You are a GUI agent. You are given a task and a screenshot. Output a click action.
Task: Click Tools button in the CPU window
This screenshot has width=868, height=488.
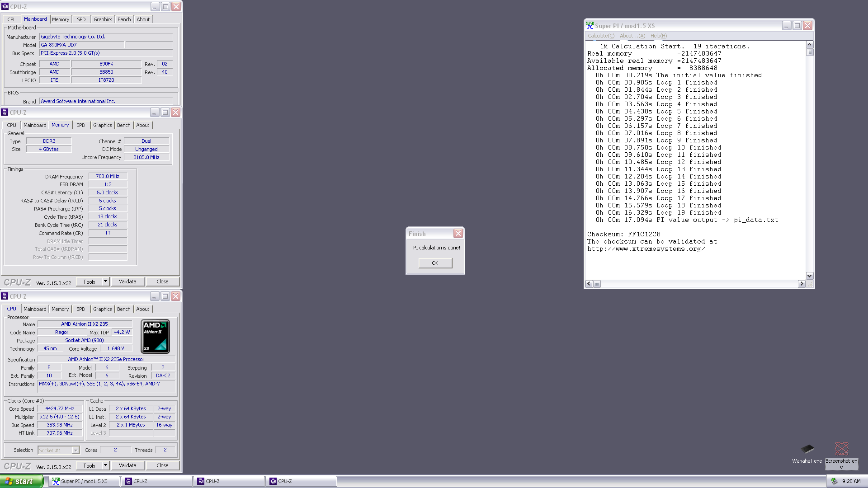tap(89, 465)
